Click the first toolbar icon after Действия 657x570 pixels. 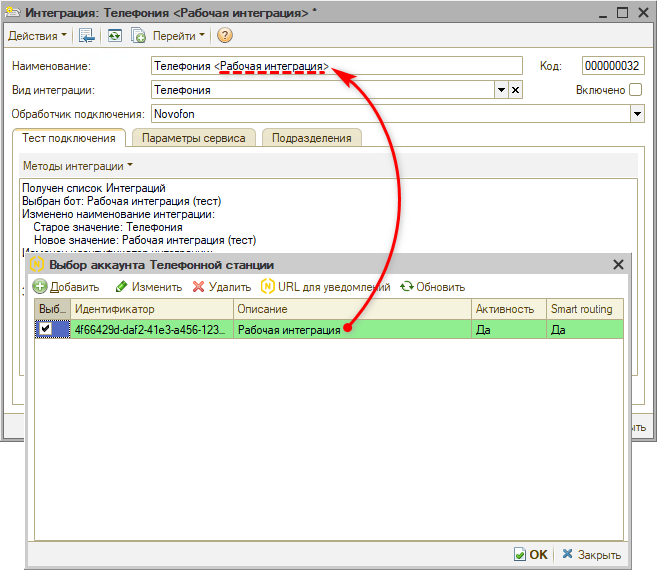(86, 35)
